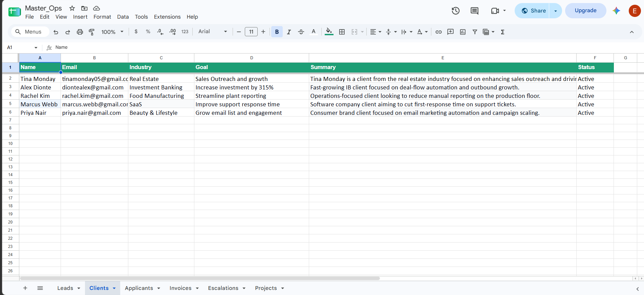644x295 pixels.
Task: Insert link with chain icon
Action: tap(438, 32)
